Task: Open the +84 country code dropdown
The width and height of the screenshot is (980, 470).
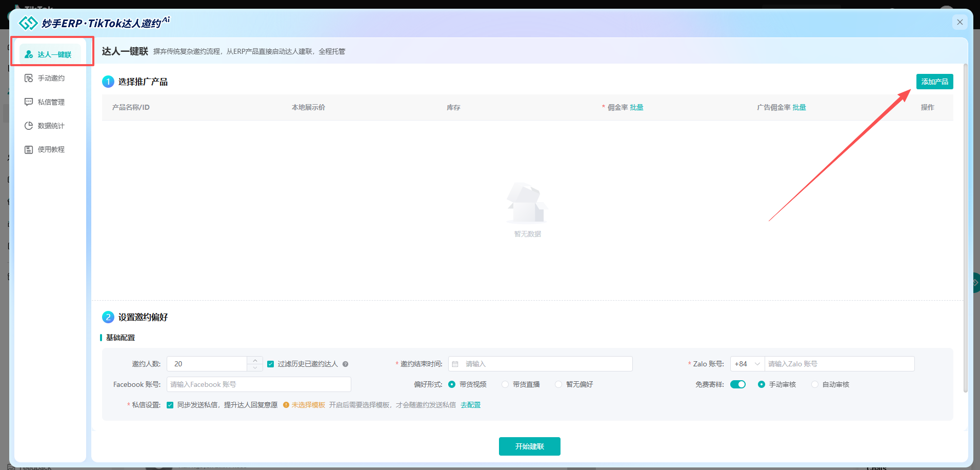Action: tap(747, 364)
